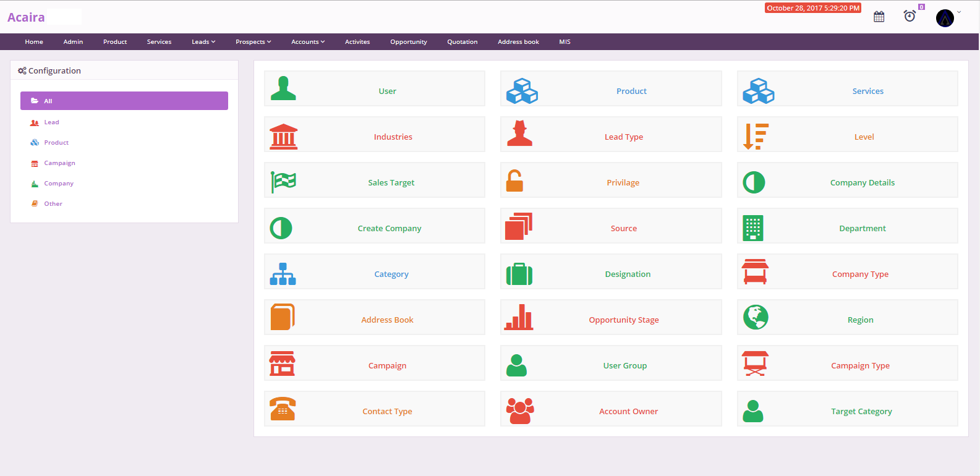Click the red Industries building icon
The image size is (980, 476).
(283, 137)
